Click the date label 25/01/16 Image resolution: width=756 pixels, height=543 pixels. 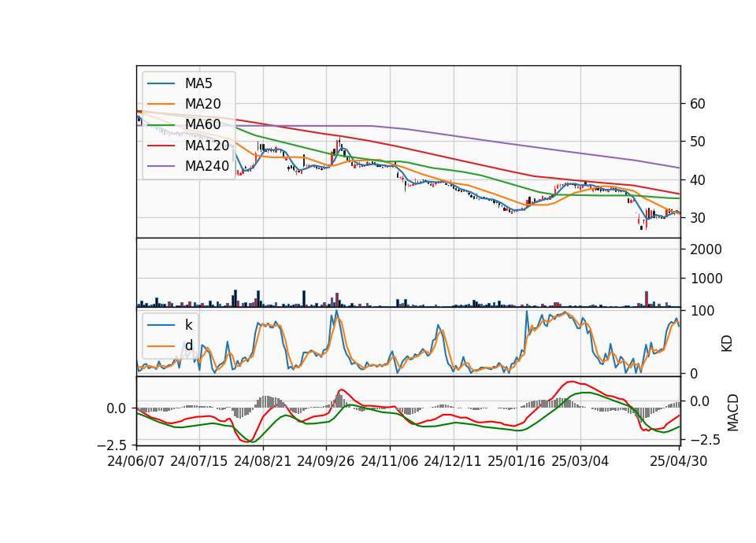tap(517, 461)
